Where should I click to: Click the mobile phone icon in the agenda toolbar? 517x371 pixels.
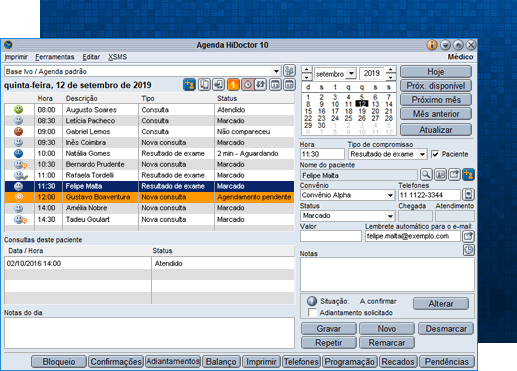[x=204, y=85]
